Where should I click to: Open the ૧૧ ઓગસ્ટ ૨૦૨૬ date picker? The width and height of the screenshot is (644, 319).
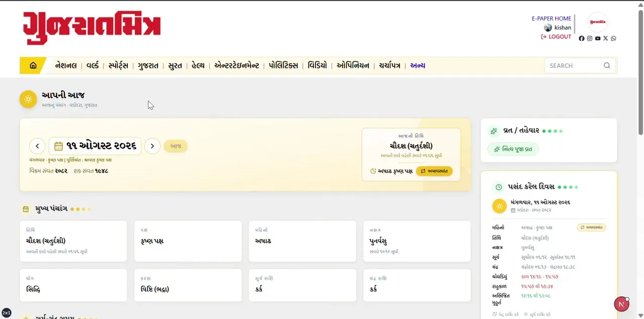95,146
